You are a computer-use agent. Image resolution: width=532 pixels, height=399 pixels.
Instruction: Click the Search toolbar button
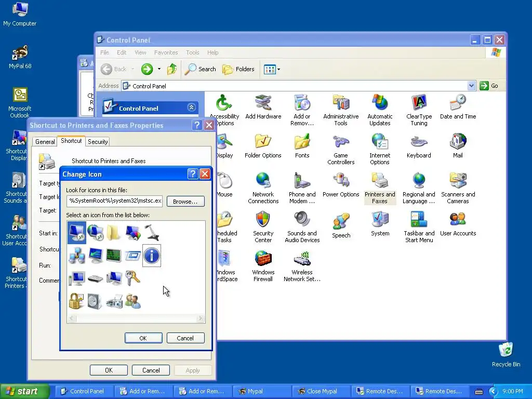201,69
